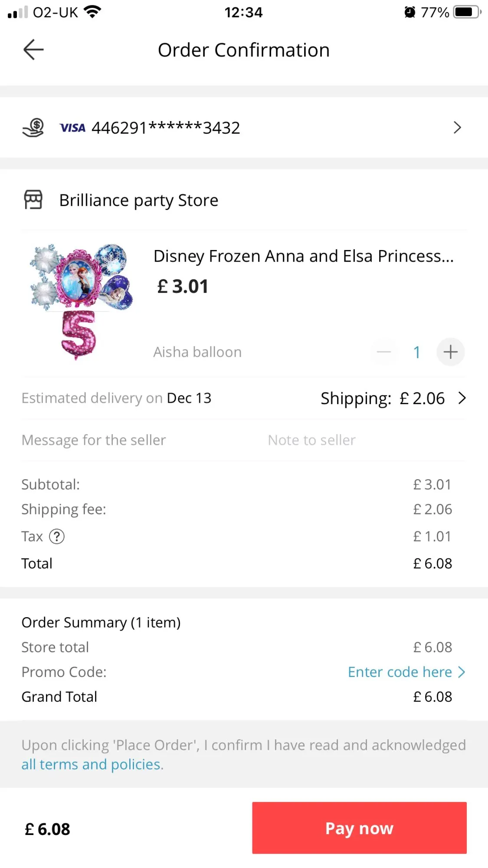Screen dimensions: 488x868
Task: Tap the alarm clock status icon
Action: 409,12
